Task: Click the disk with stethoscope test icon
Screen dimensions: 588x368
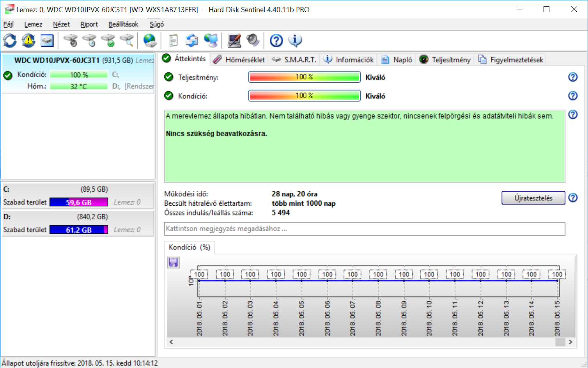Action: click(71, 40)
